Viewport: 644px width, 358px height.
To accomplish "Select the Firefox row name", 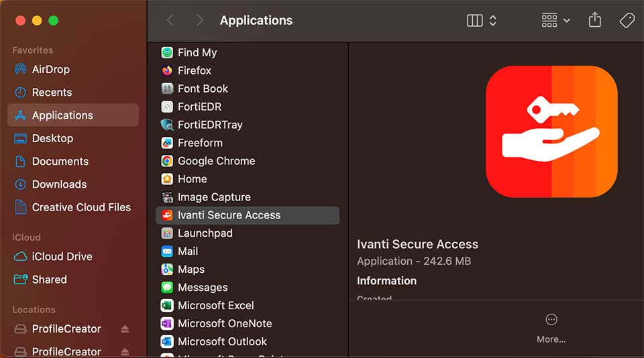I will tap(195, 70).
